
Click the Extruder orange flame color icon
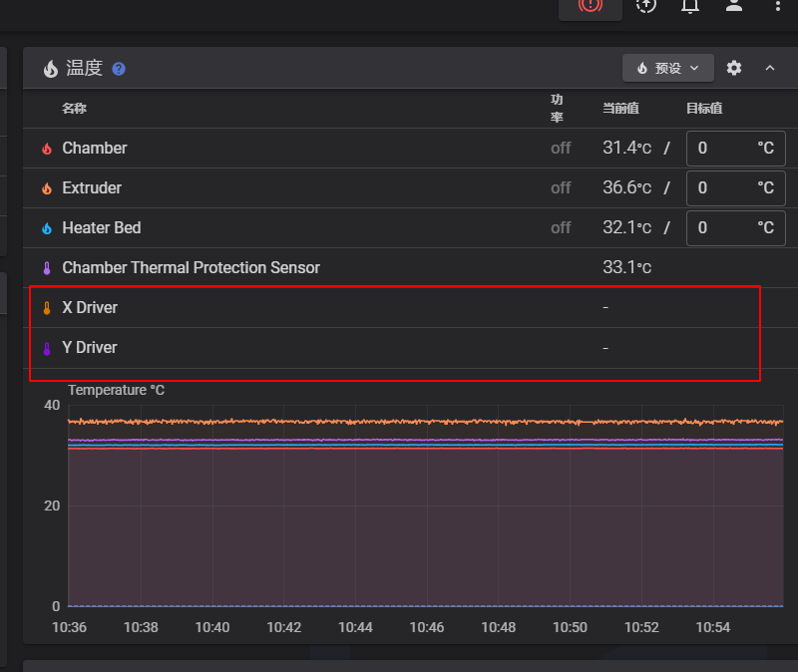tap(47, 188)
